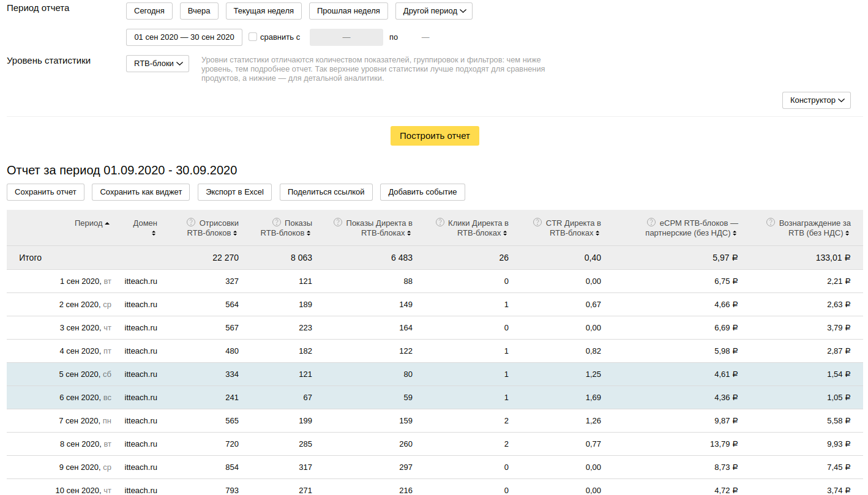Click help icon beside eCPM RTB-блоков column
The width and height of the screenshot is (868, 495).
651,223
